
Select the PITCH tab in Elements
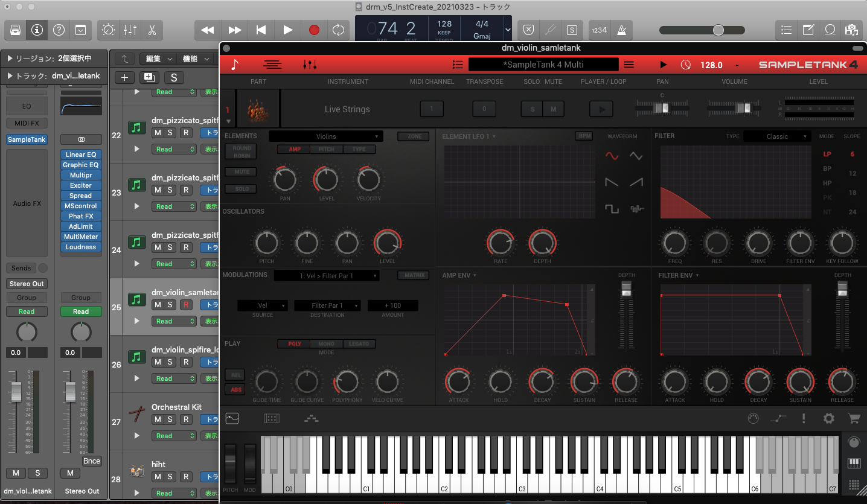327,150
